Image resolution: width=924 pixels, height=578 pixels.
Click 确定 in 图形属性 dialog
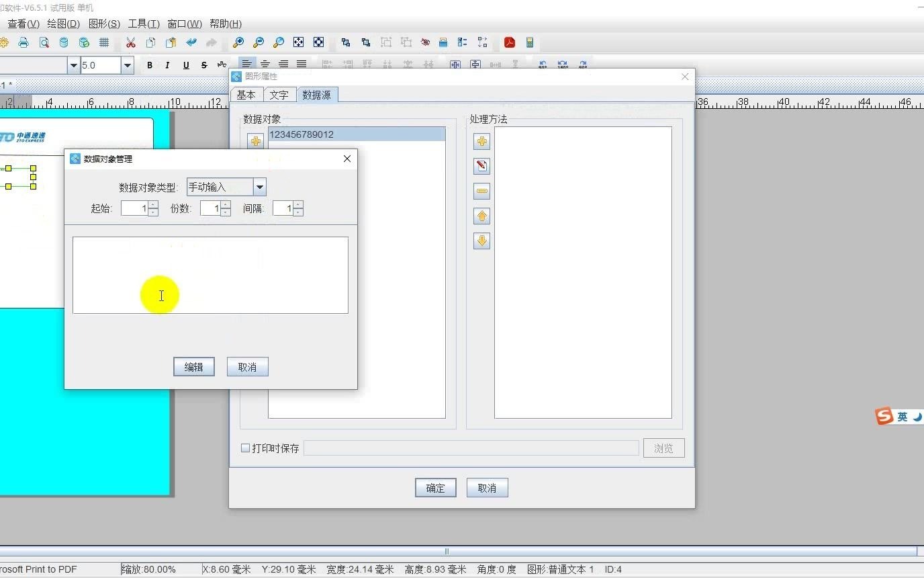pos(436,488)
